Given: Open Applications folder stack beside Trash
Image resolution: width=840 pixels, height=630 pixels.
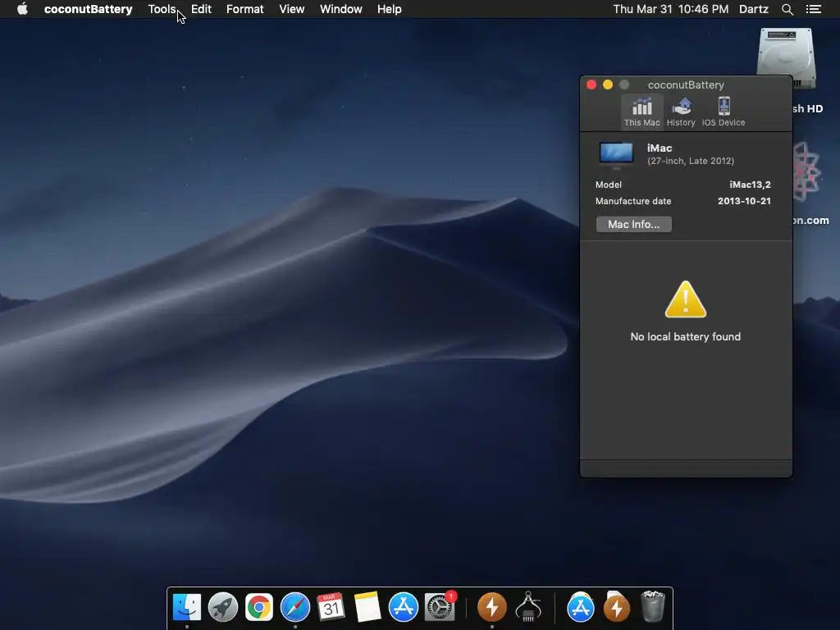Looking at the screenshot, I should coord(580,607).
